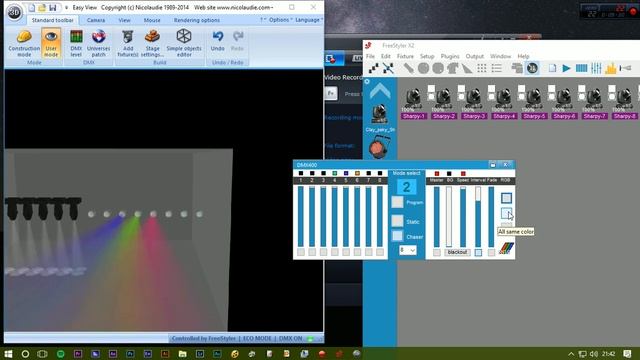640x360 pixels.
Task: Open the Mouse ribbon tab
Action: [x=152, y=20]
